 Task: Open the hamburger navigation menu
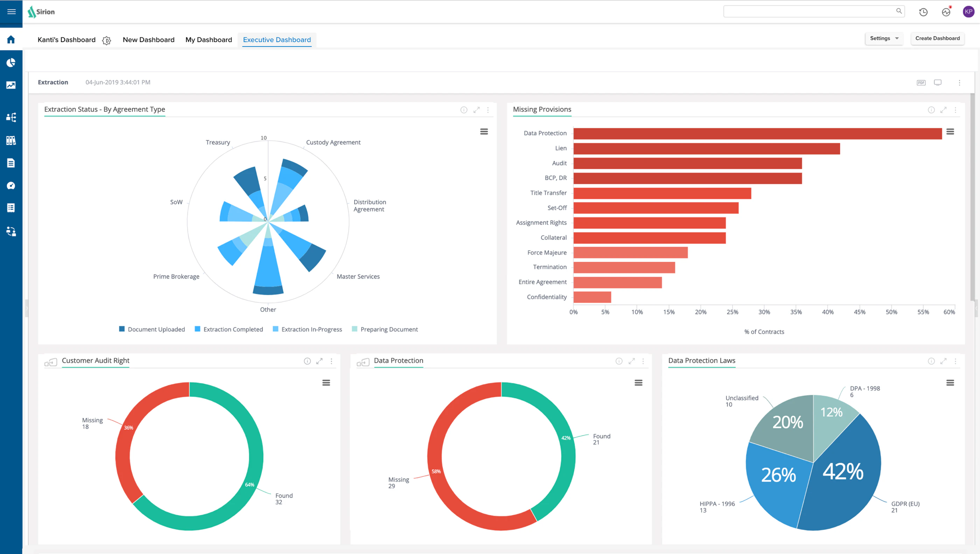pos(12,12)
